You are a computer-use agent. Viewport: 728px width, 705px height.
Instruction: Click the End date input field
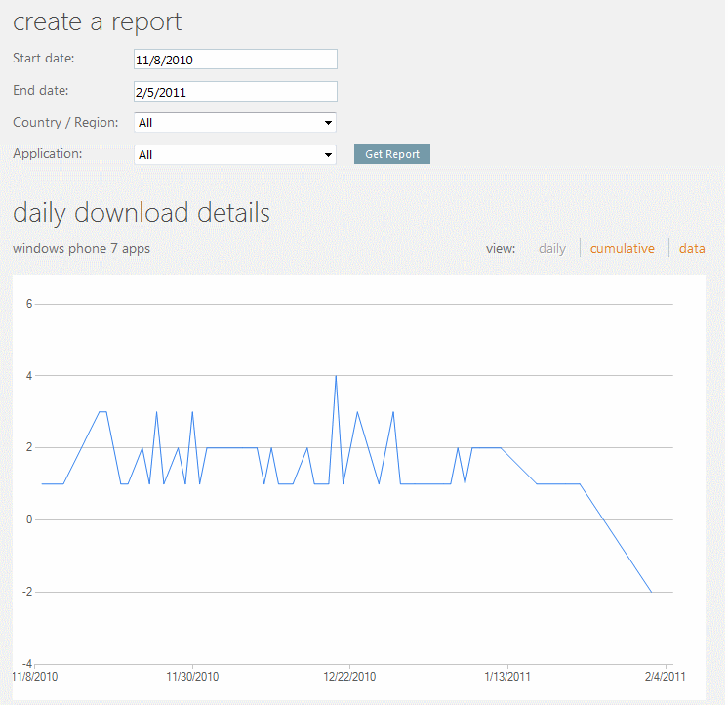(x=234, y=92)
